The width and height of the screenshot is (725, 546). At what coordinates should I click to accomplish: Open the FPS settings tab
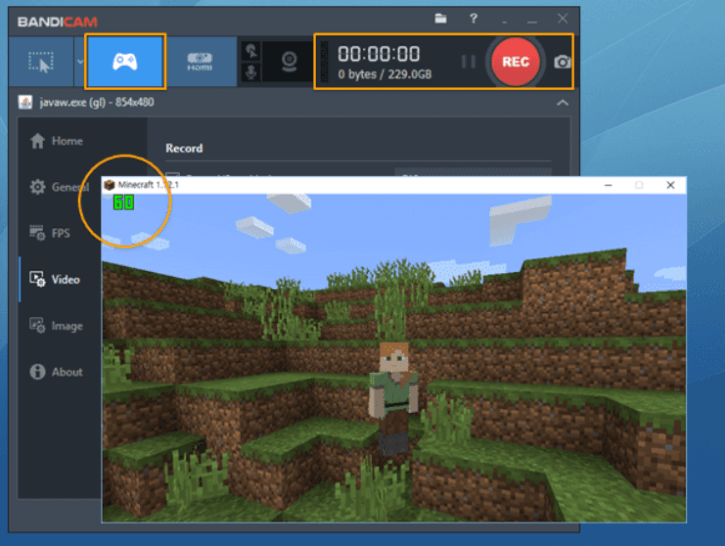[x=50, y=233]
